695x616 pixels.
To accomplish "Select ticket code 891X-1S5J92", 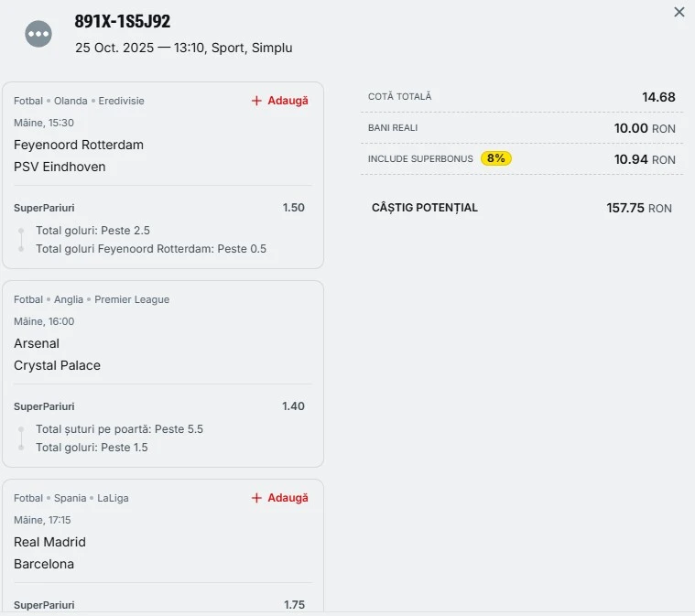I will click(123, 22).
